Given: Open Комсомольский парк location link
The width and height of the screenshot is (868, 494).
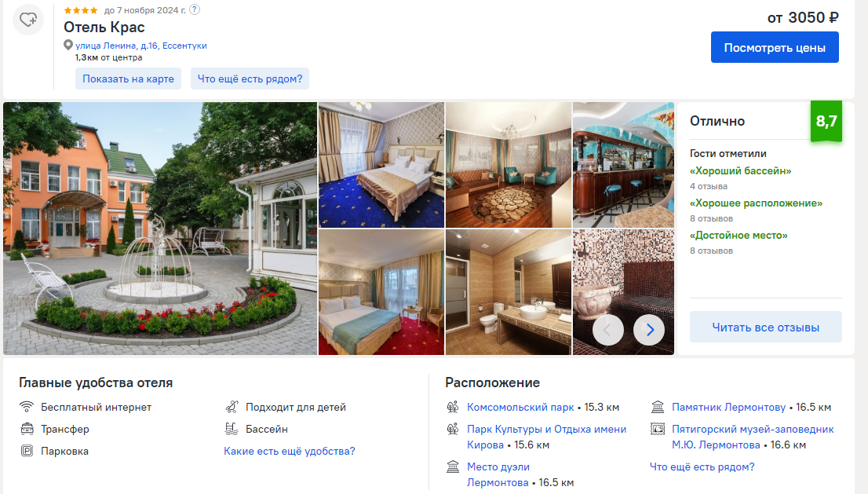Looking at the screenshot, I should click(520, 407).
